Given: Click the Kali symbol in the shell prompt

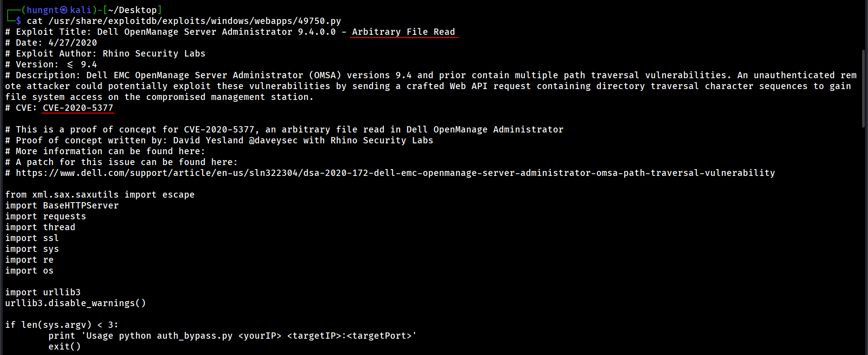Looking at the screenshot, I should [x=64, y=10].
